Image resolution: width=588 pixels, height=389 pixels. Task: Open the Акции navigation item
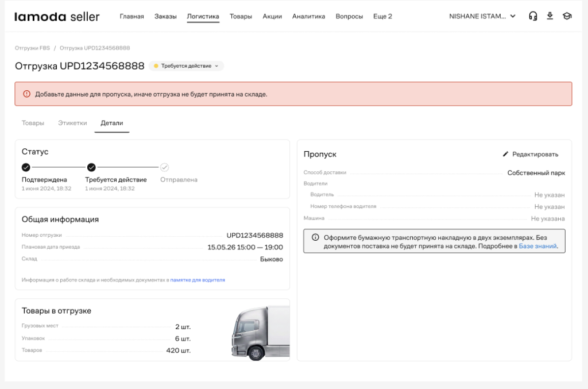[272, 17]
